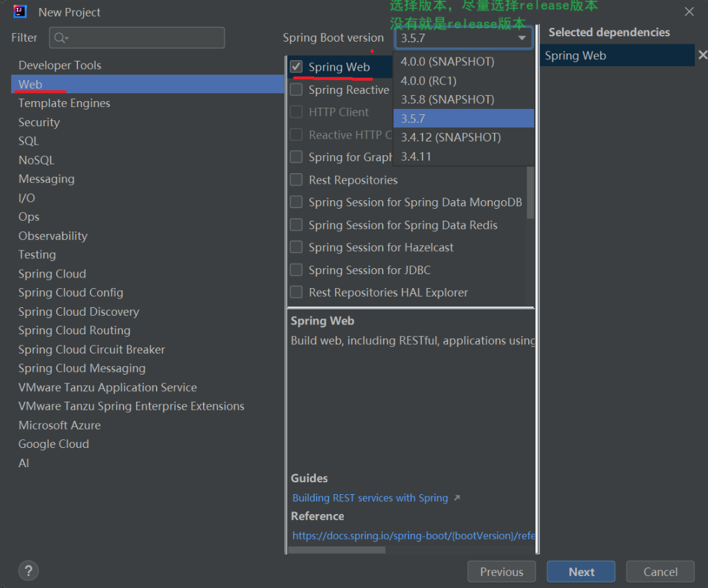Select Google Cloud category
Image resolution: width=708 pixels, height=588 pixels.
(147, 444)
